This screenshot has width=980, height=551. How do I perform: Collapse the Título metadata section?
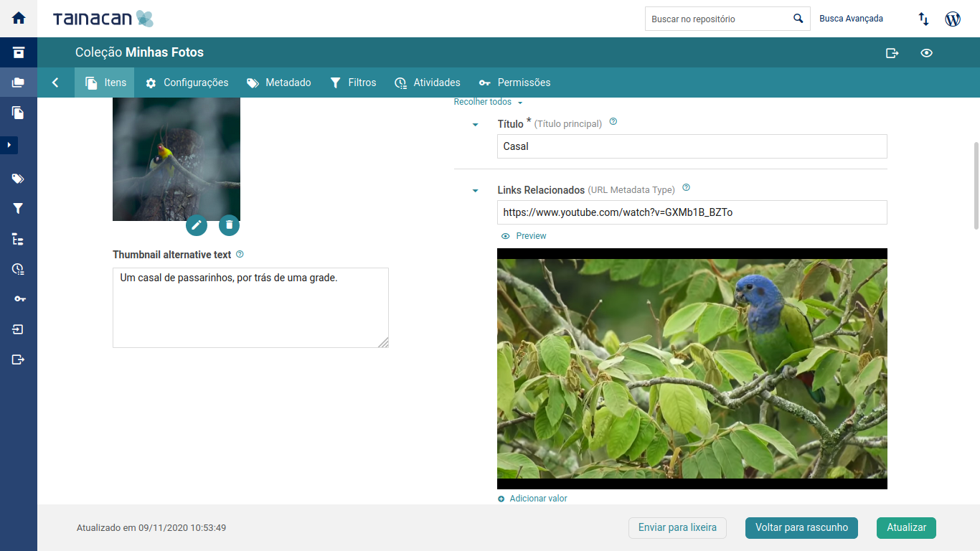[x=475, y=125]
